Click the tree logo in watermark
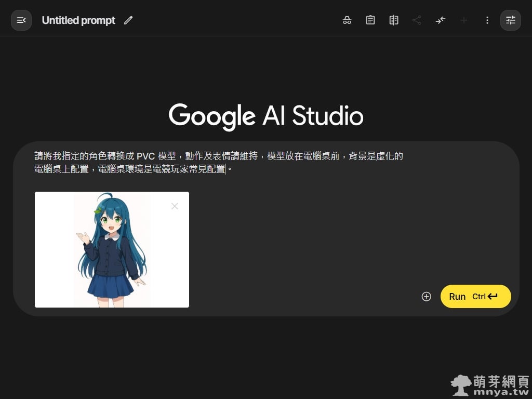Image resolution: width=532 pixels, height=399 pixels. [461, 385]
